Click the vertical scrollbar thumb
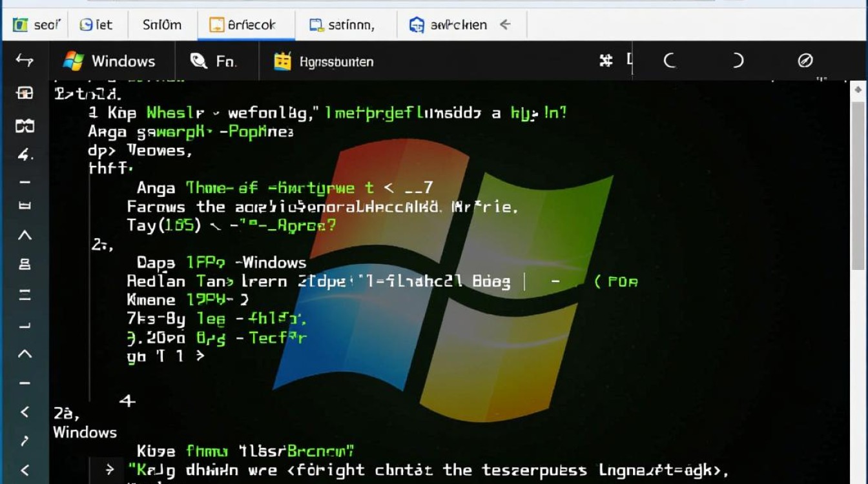The image size is (868, 484). (858, 187)
